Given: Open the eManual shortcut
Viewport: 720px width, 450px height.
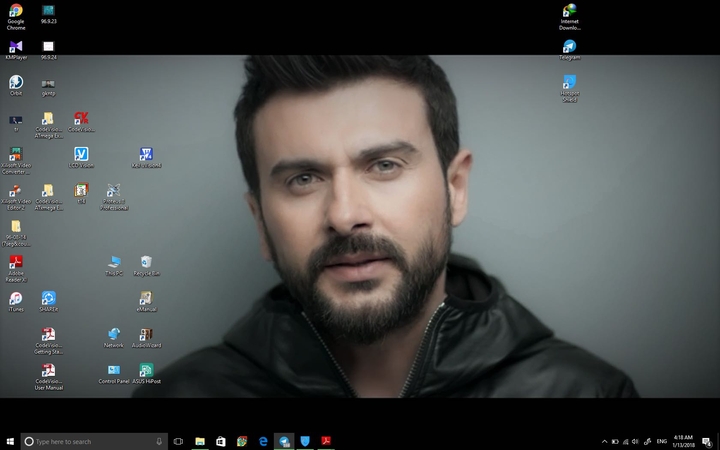Looking at the screenshot, I should (x=146, y=302).
